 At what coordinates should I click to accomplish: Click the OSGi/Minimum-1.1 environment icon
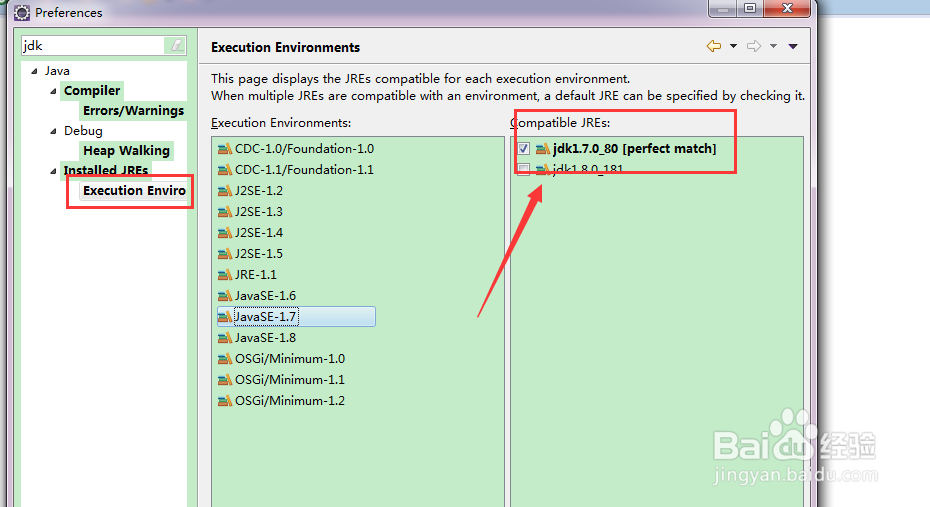[225, 380]
